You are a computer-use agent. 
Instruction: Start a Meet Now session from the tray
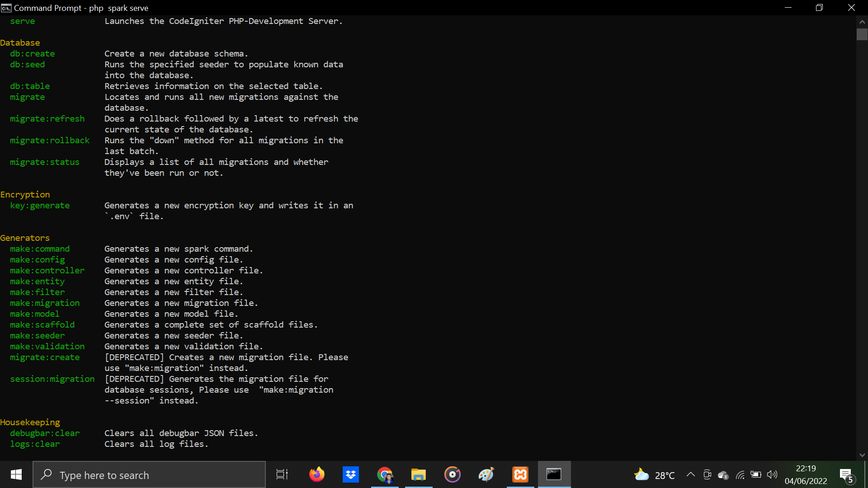(707, 474)
